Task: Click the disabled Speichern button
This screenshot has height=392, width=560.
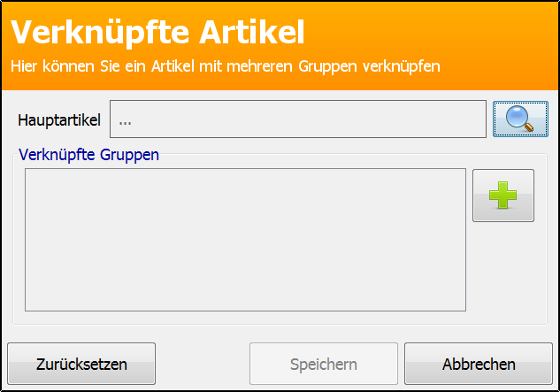Action: [324, 364]
